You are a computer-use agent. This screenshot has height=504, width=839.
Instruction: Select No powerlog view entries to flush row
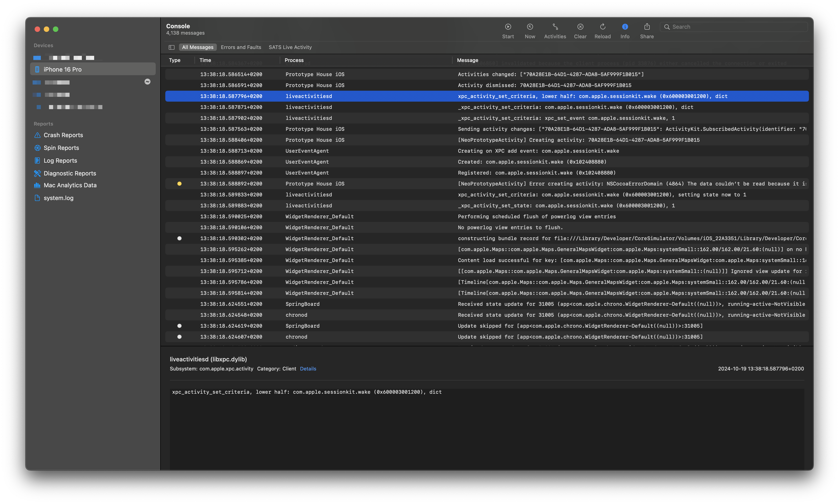487,228
